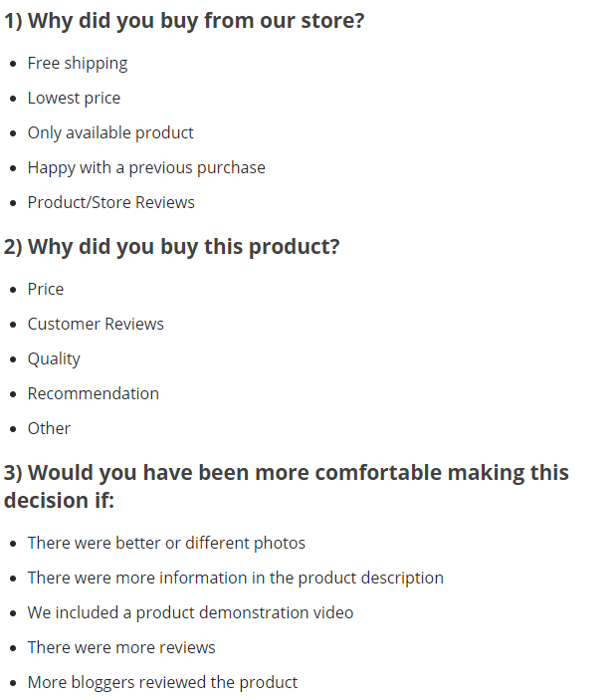This screenshot has height=700, width=616.
Task: Click the bullet point beside 'Free shipping'
Action: click(12, 64)
